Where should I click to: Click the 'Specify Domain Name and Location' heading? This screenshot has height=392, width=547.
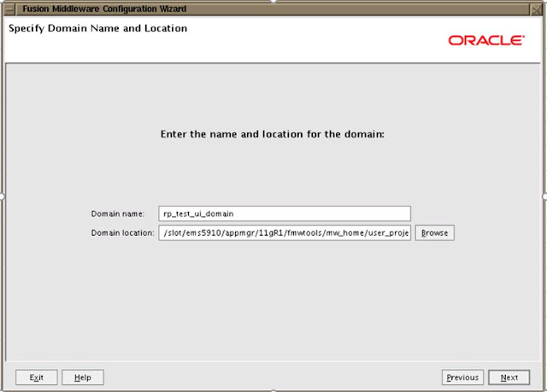click(98, 28)
